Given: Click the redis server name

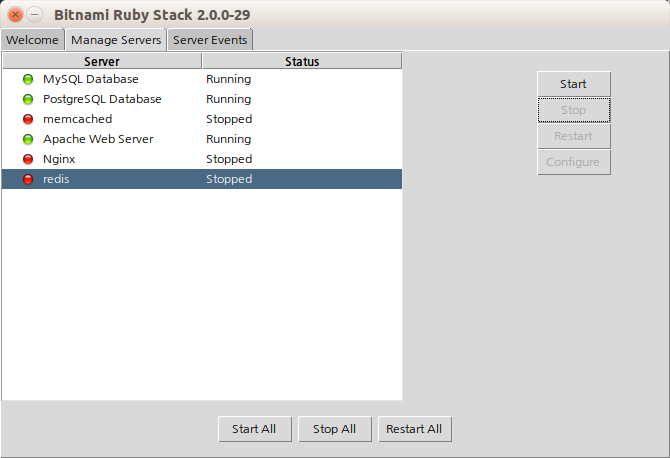Looking at the screenshot, I should pyautogui.click(x=56, y=179).
